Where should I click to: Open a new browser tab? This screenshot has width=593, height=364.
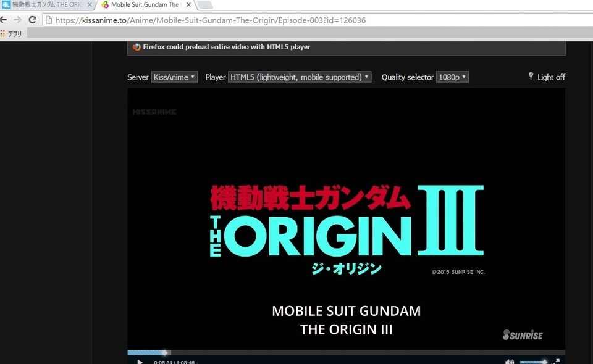(204, 5)
